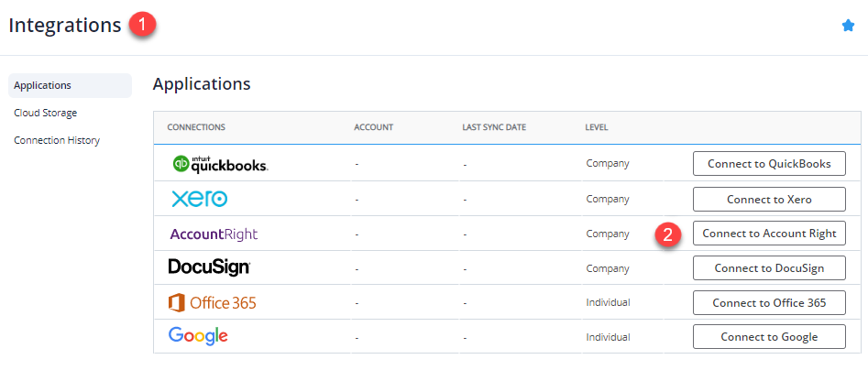The width and height of the screenshot is (868, 381).
Task: Select Applications in the sidebar
Action: click(x=71, y=86)
